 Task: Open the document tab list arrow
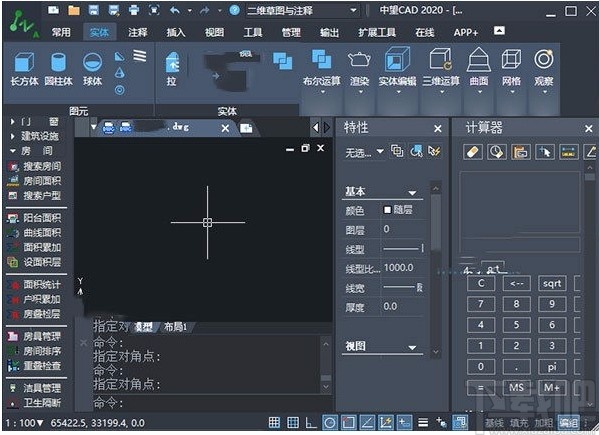point(94,126)
